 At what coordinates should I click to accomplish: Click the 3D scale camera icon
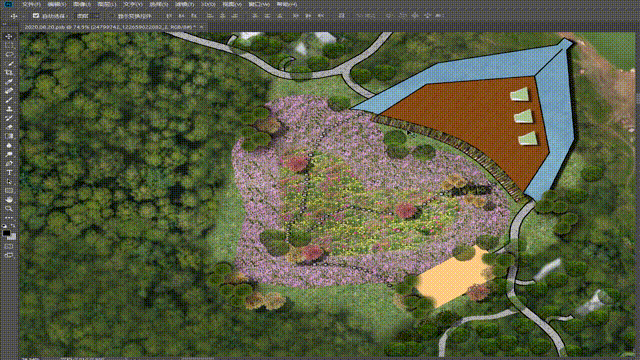[440, 16]
